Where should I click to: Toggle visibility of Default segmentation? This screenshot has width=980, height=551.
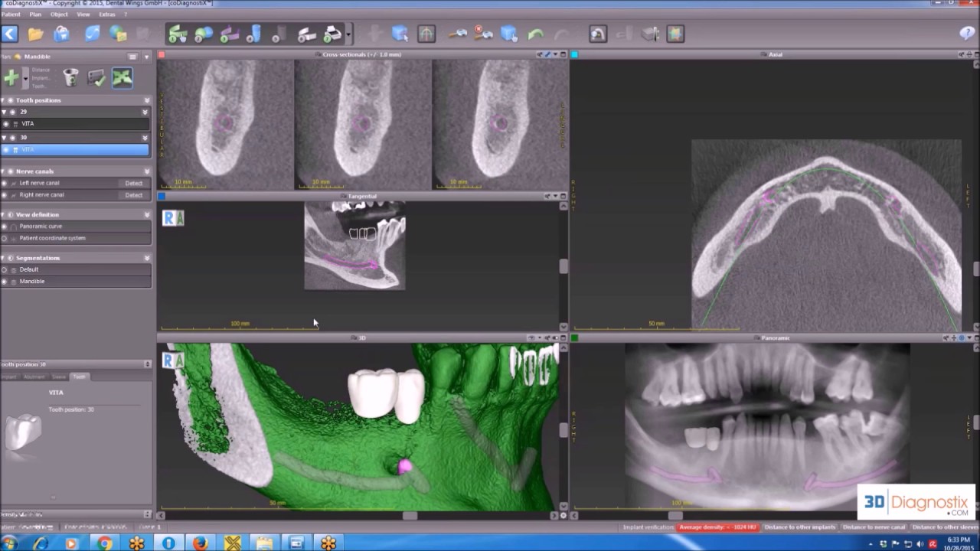[5, 270]
